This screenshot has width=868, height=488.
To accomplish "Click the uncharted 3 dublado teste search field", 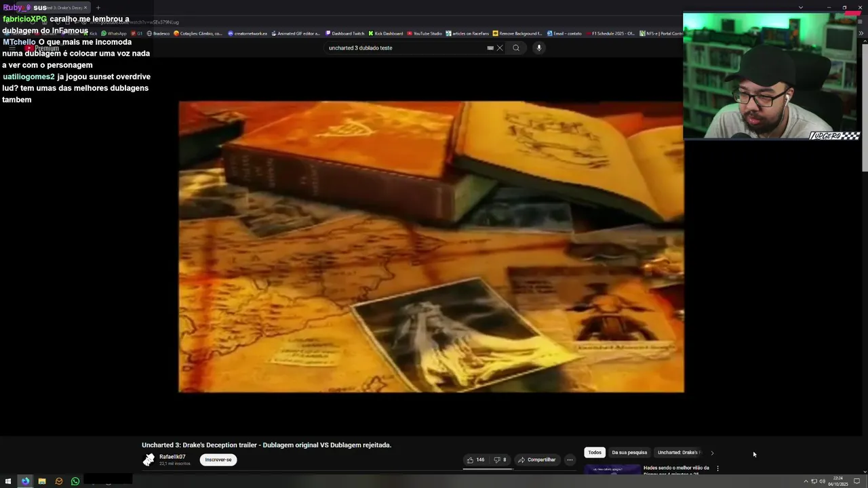I will pyautogui.click(x=405, y=48).
